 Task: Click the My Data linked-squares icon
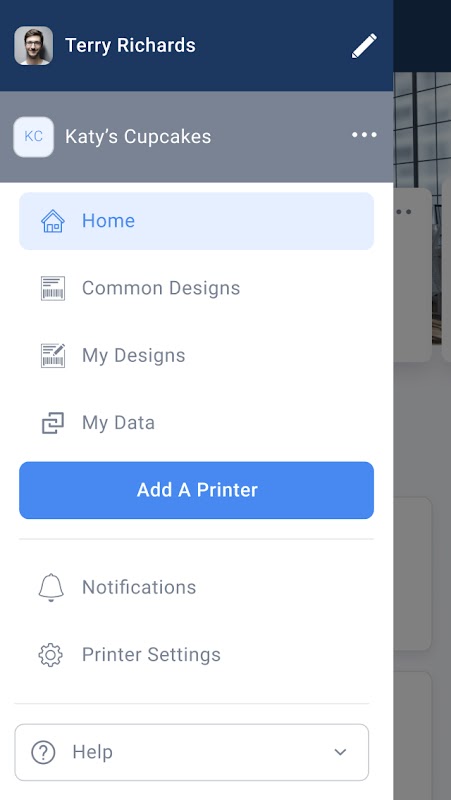click(53, 423)
